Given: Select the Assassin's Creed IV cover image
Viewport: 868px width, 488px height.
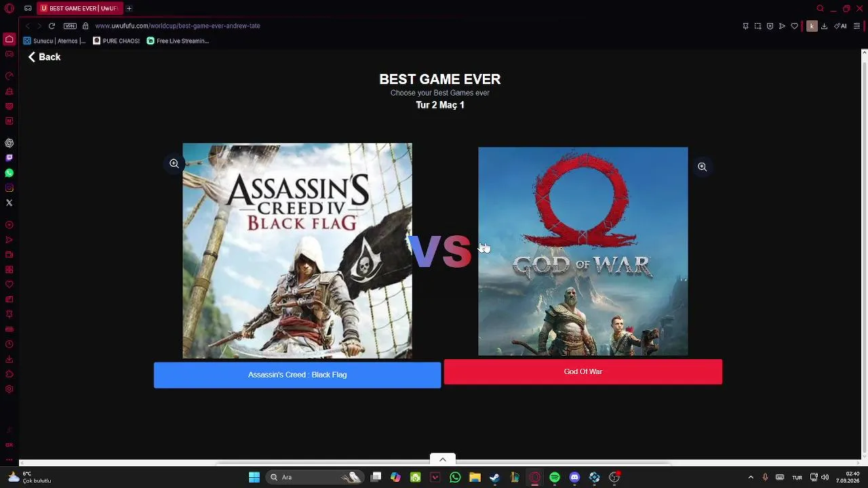Looking at the screenshot, I should click(x=297, y=251).
